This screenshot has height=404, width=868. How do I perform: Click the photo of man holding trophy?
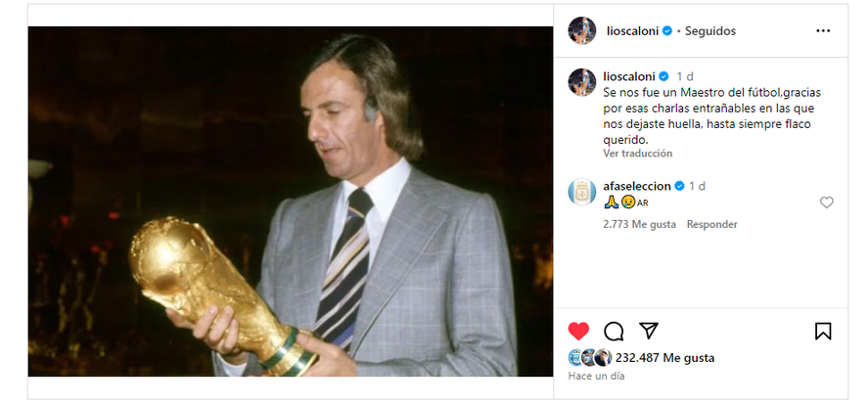[x=291, y=202]
